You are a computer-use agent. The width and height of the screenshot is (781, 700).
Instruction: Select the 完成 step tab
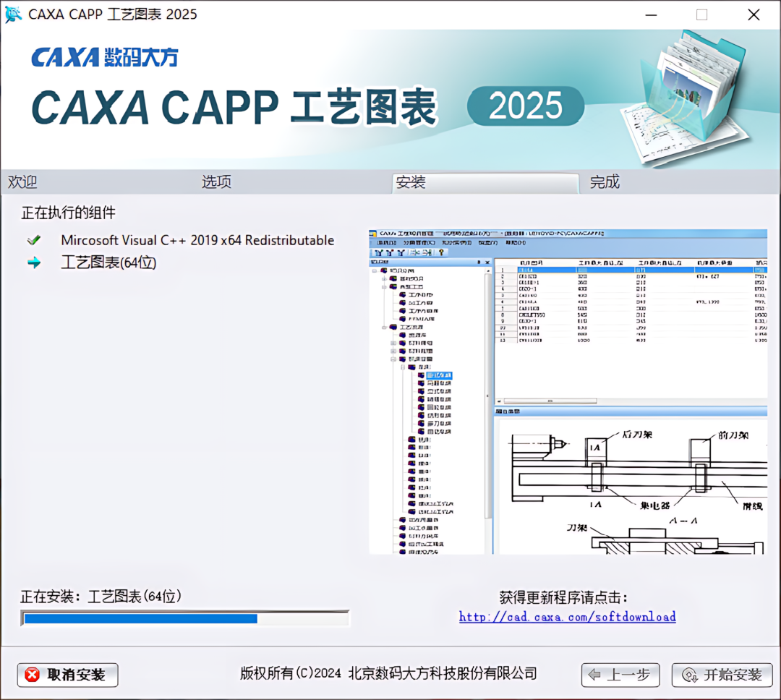(605, 182)
